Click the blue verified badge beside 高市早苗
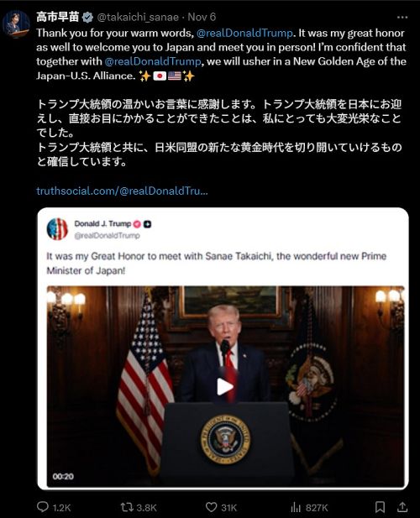Screen dimensions: 420x518 click(x=87, y=17)
